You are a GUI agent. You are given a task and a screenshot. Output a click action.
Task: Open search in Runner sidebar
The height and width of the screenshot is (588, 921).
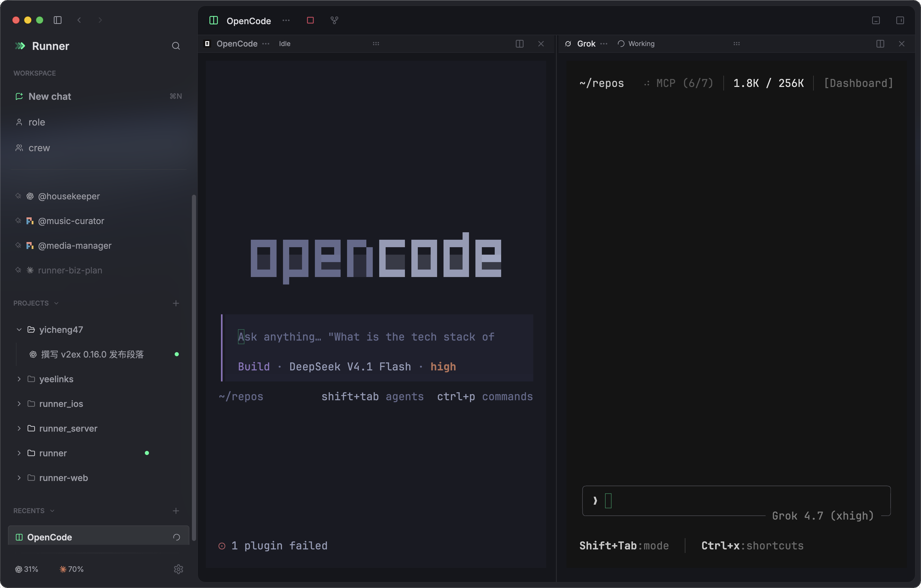click(175, 46)
